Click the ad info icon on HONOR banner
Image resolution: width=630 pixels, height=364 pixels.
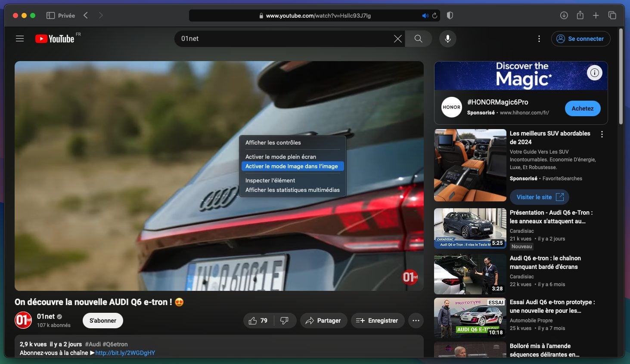[594, 73]
